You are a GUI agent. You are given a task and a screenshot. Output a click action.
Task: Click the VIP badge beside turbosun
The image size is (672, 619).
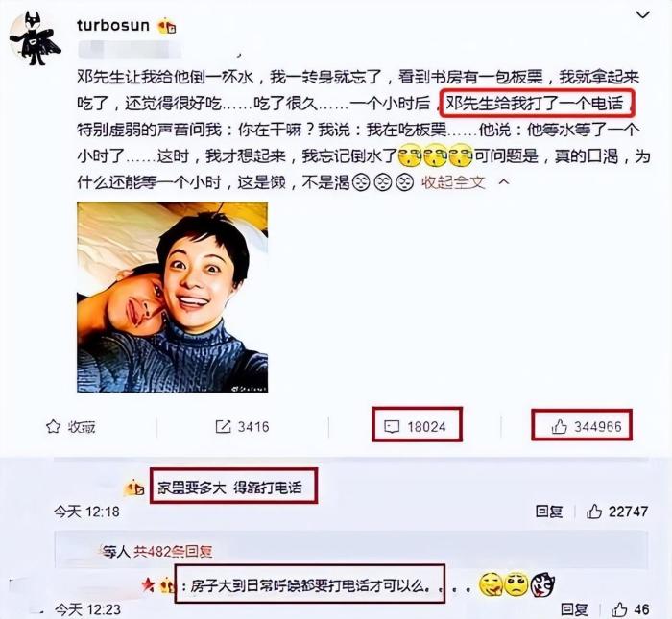point(167,27)
